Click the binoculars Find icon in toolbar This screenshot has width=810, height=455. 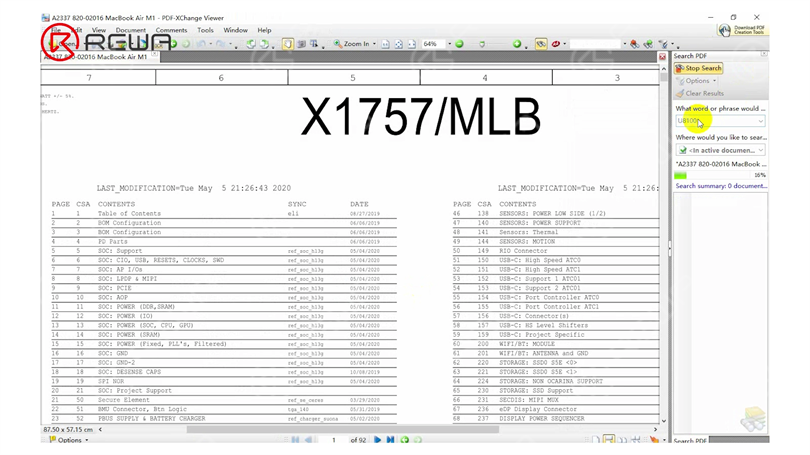634,44
